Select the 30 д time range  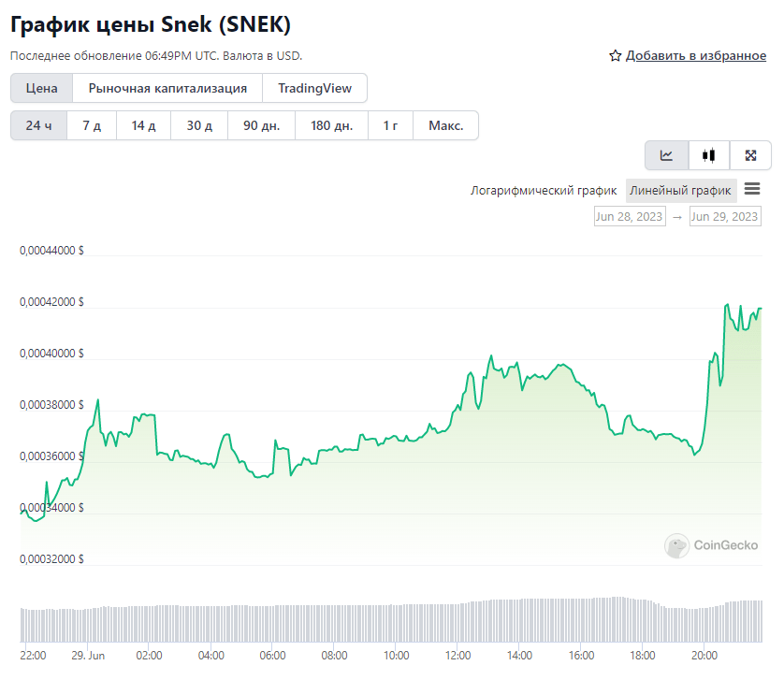[x=199, y=125]
